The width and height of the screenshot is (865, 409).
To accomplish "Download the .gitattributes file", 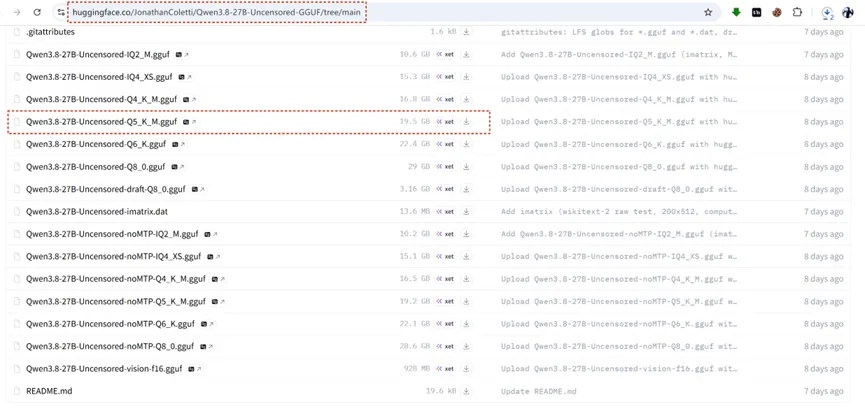I will [x=466, y=32].
